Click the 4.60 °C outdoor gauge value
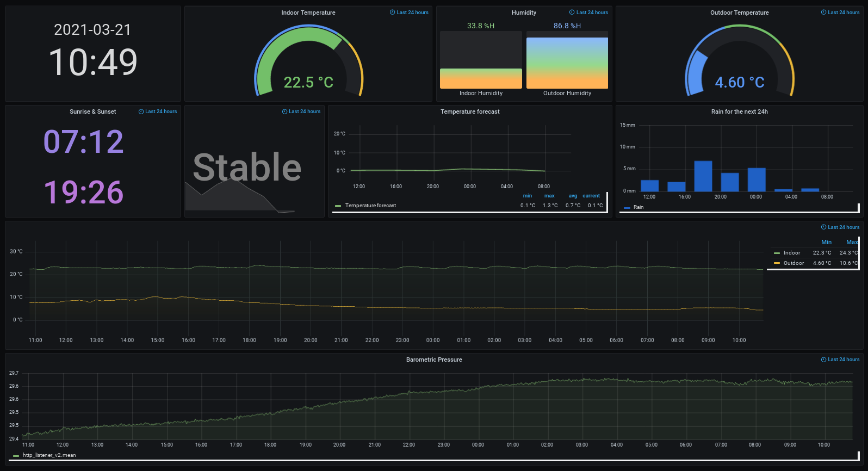 [740, 83]
